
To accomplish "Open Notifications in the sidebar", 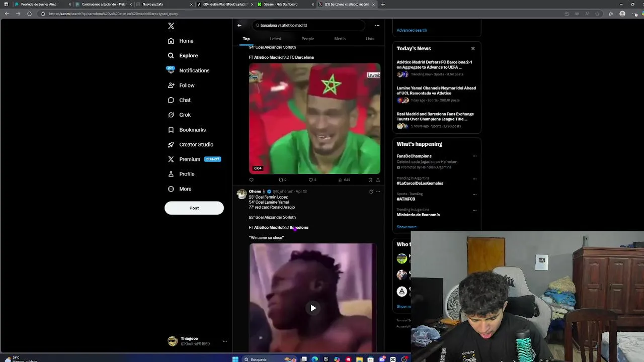I will pyautogui.click(x=188, y=70).
